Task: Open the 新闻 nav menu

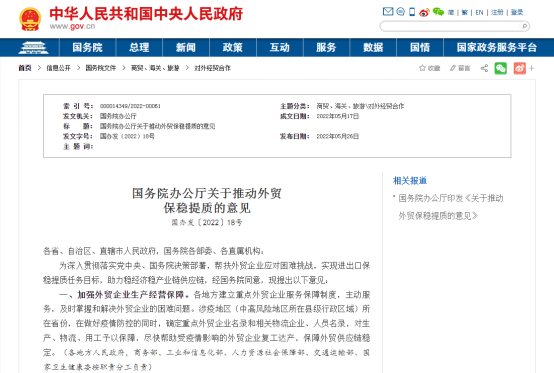Action: point(186,47)
